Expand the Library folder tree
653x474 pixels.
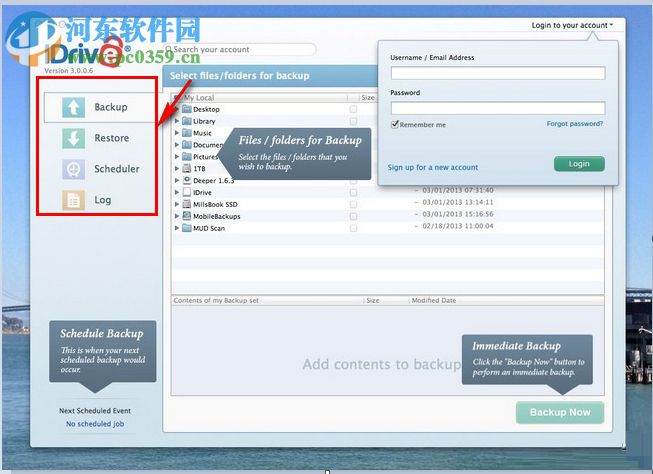(177, 121)
